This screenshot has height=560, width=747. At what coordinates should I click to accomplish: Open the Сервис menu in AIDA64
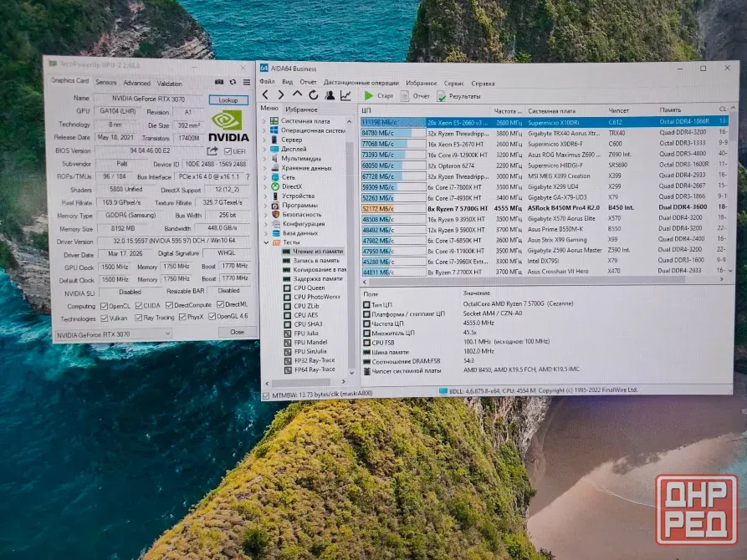pos(454,84)
